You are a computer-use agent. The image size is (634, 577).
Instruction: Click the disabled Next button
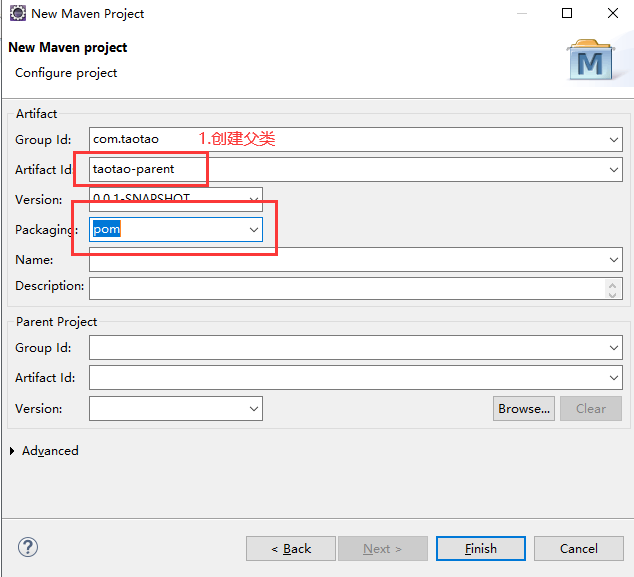pos(383,549)
